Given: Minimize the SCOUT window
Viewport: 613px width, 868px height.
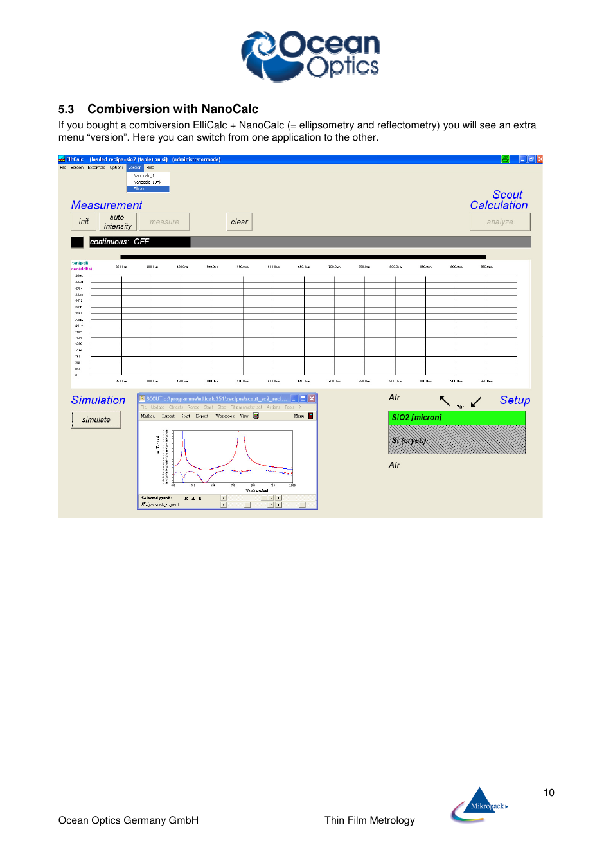Looking at the screenshot, I should (x=294, y=398).
